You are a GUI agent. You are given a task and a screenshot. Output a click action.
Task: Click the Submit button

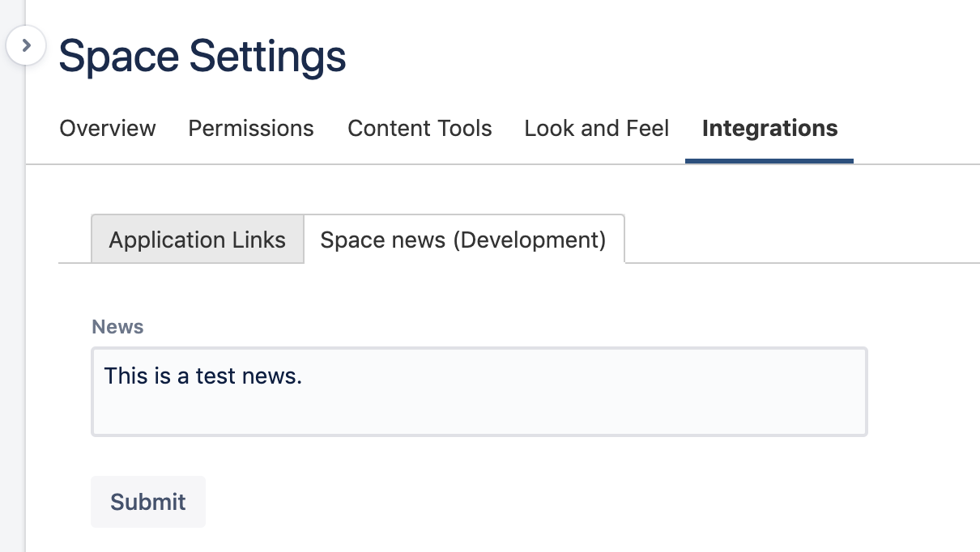[148, 502]
